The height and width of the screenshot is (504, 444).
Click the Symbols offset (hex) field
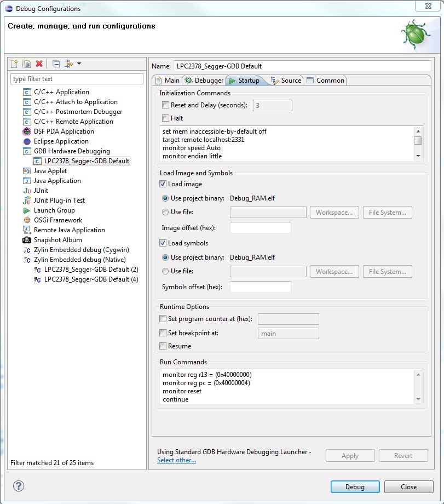coord(261,287)
